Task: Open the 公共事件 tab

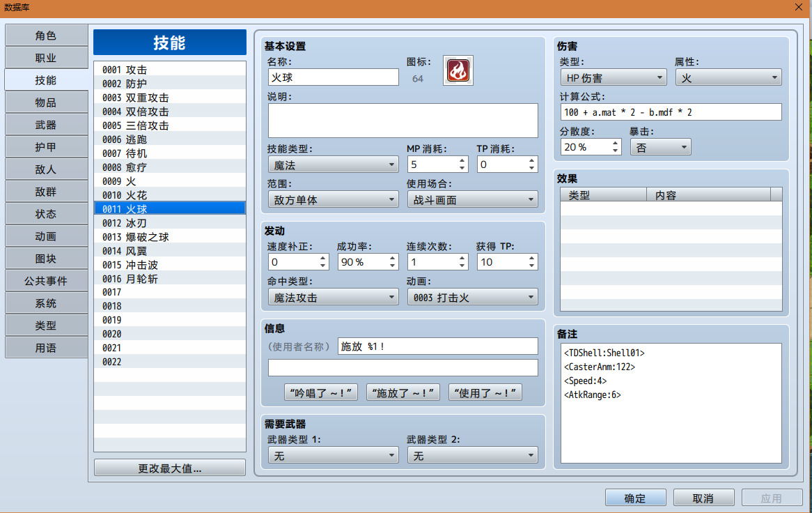Action: click(x=46, y=280)
